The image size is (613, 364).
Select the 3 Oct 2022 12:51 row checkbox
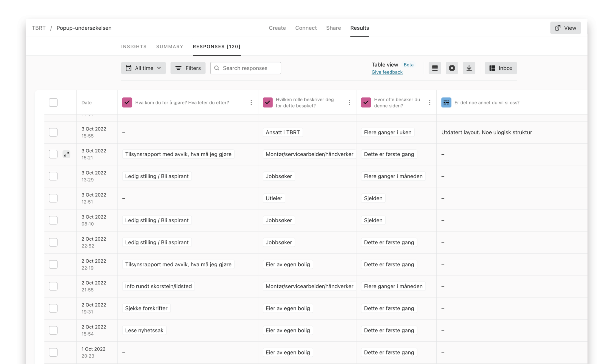click(53, 198)
